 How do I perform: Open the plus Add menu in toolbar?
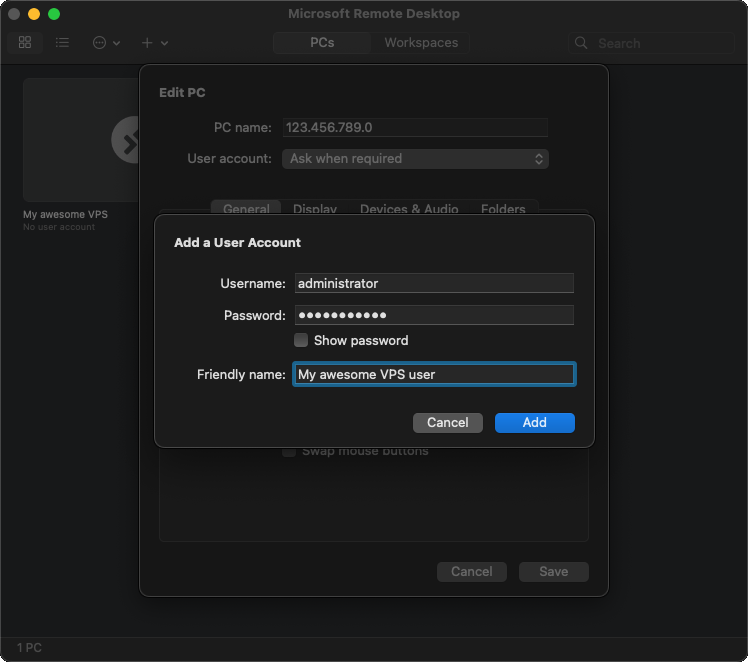coord(154,43)
